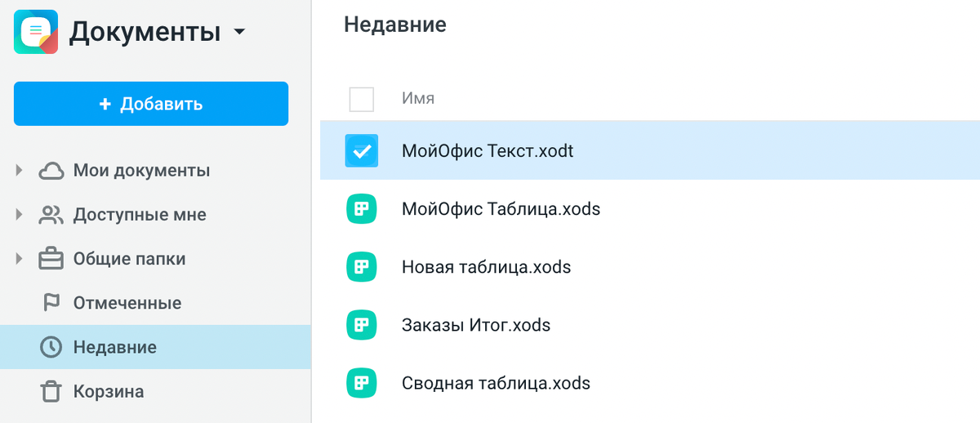Click spreadsheet icon for Новая таблица.xods
Screen dimensions: 980x423
(361, 267)
